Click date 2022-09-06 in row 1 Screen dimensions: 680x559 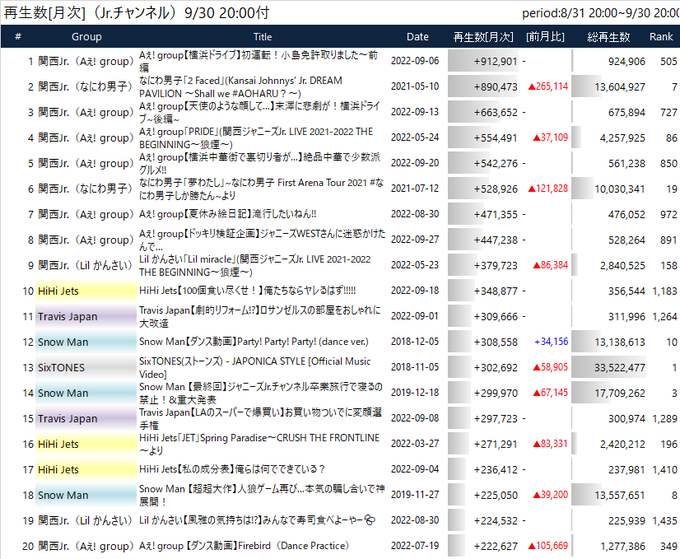click(x=415, y=61)
